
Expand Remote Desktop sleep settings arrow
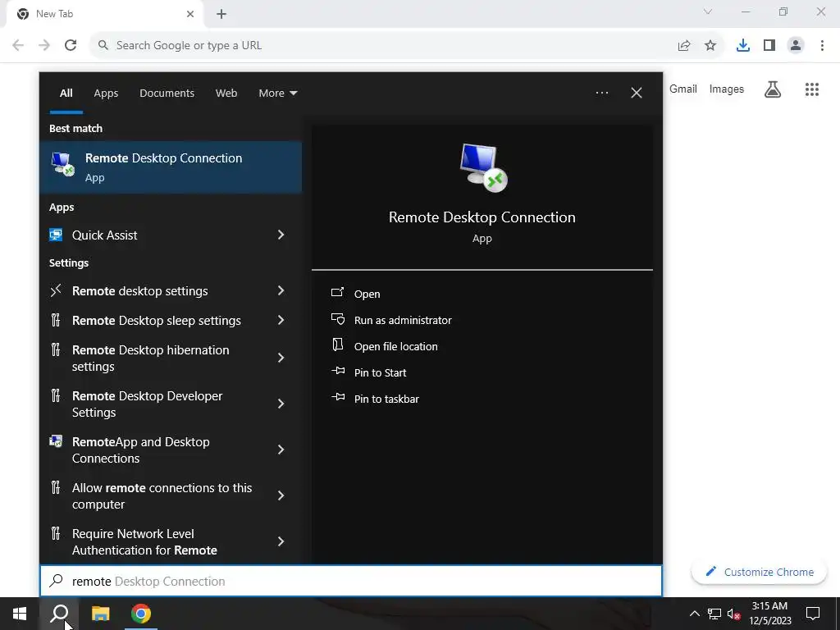(x=281, y=321)
